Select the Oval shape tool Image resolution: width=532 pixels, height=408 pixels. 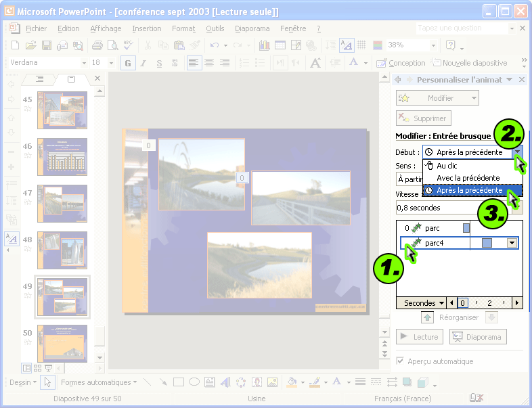point(194,382)
